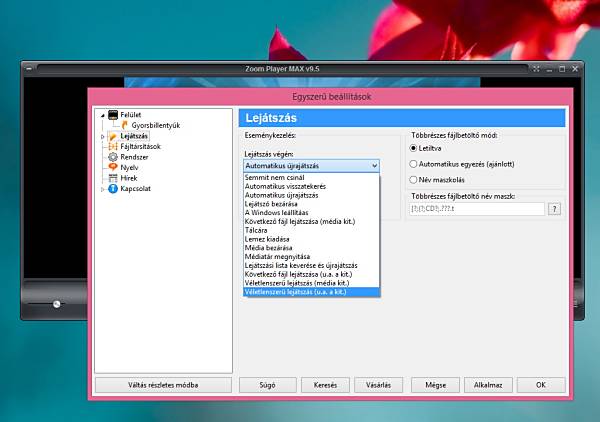The width and height of the screenshot is (600, 422).
Task: Select the Letiltva radio button
Action: [413, 148]
